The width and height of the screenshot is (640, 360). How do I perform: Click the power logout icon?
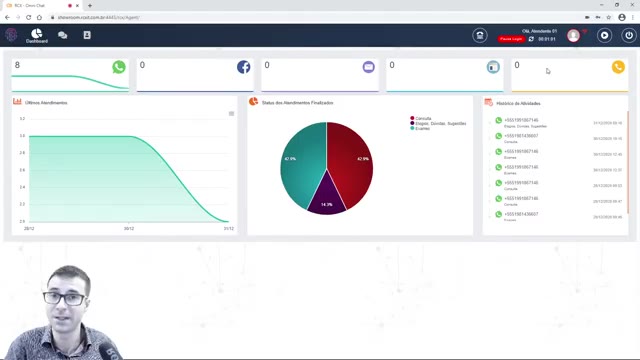629,36
